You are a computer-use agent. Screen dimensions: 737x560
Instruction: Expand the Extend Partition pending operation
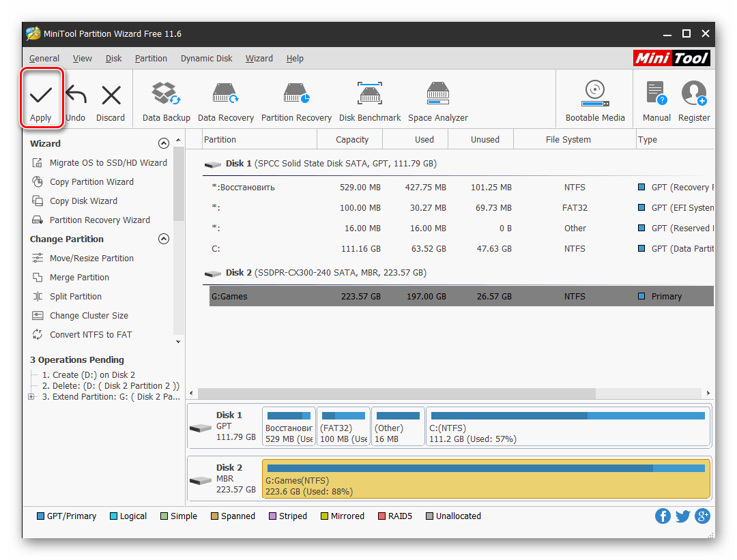point(31,397)
